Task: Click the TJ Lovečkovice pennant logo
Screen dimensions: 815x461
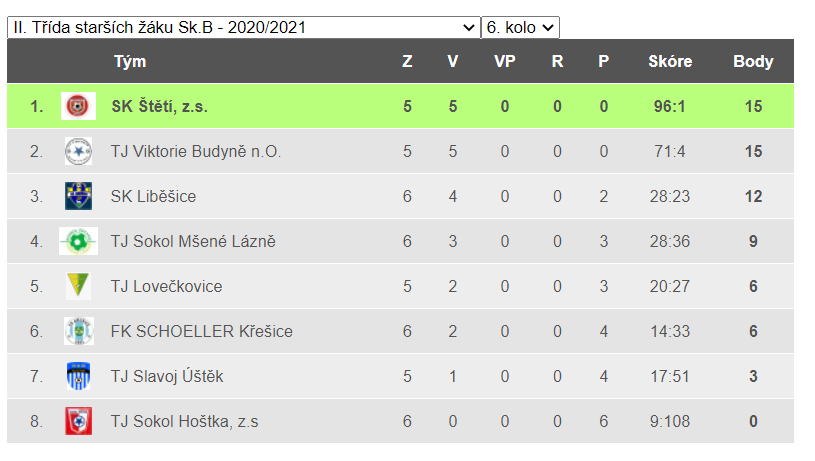Action: click(78, 286)
